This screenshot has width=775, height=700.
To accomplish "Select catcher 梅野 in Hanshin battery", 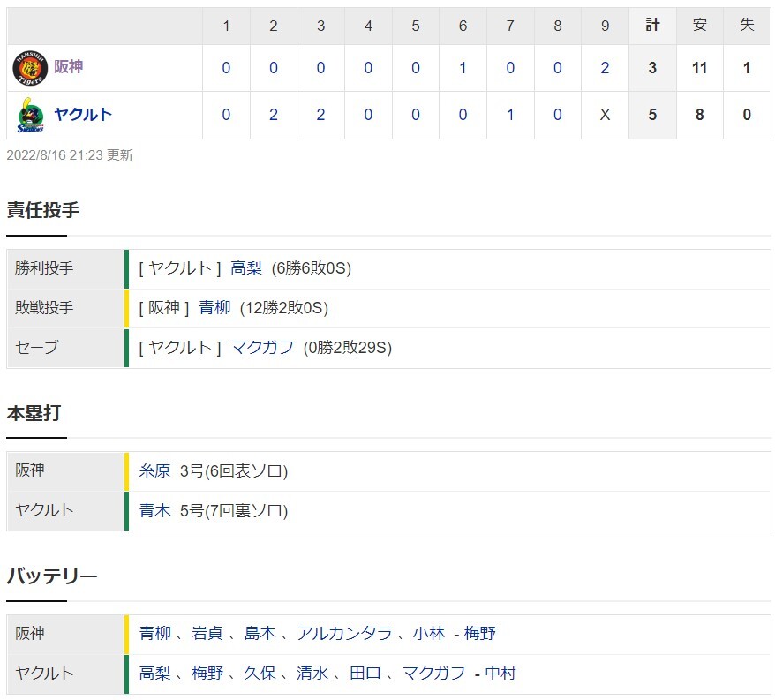I will (479, 633).
